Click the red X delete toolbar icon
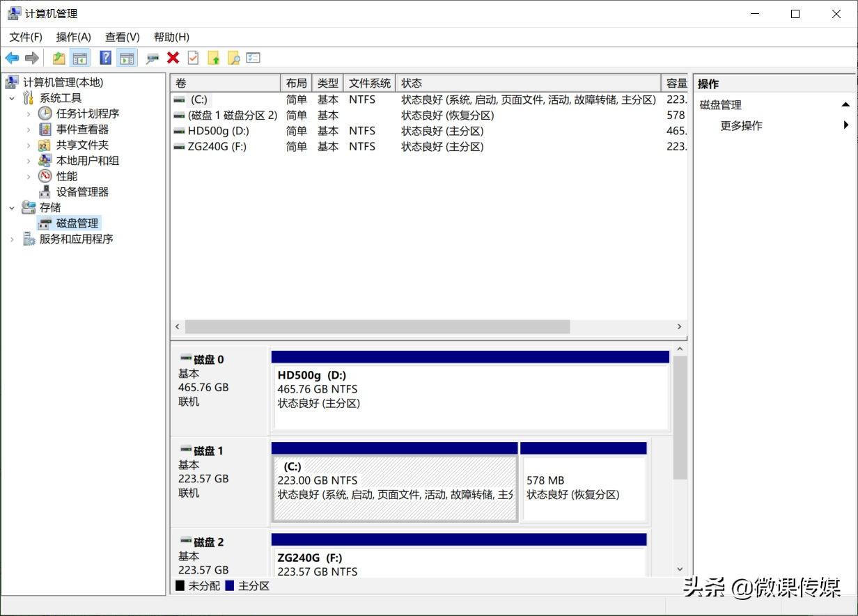Screen dimensions: 858x616 click(x=172, y=58)
